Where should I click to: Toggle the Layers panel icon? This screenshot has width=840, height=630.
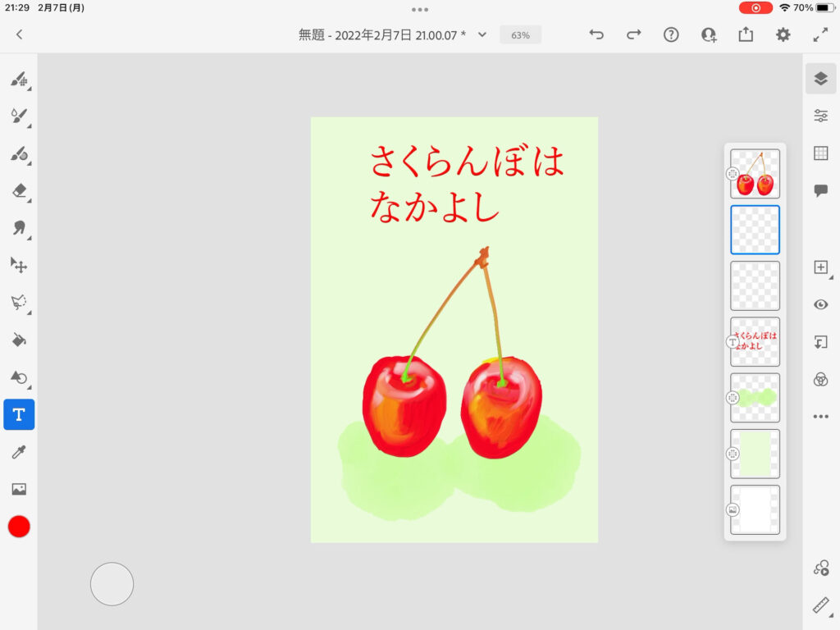820,79
